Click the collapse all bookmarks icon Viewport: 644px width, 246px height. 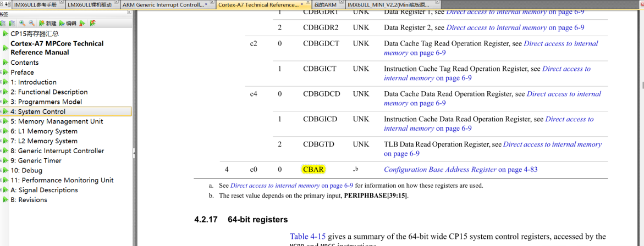pos(12,24)
